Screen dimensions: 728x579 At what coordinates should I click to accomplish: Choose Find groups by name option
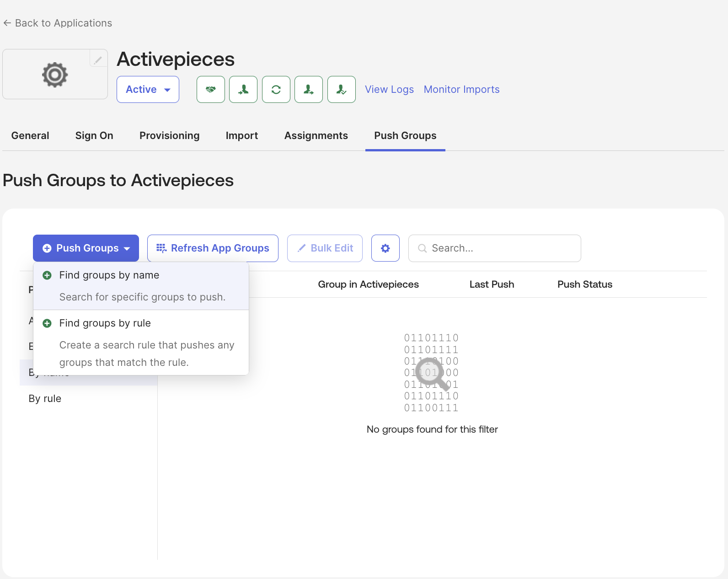point(141,286)
